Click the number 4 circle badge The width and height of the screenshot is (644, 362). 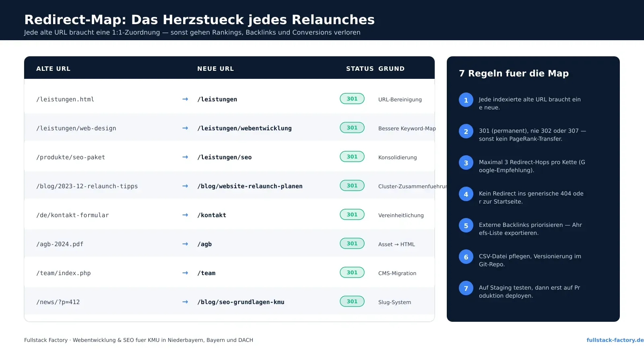tap(466, 194)
